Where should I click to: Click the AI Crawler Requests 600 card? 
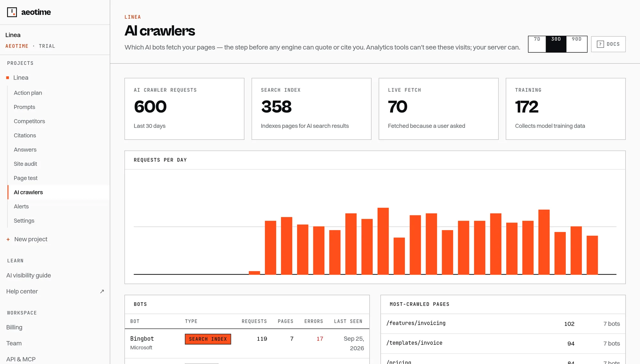click(184, 109)
